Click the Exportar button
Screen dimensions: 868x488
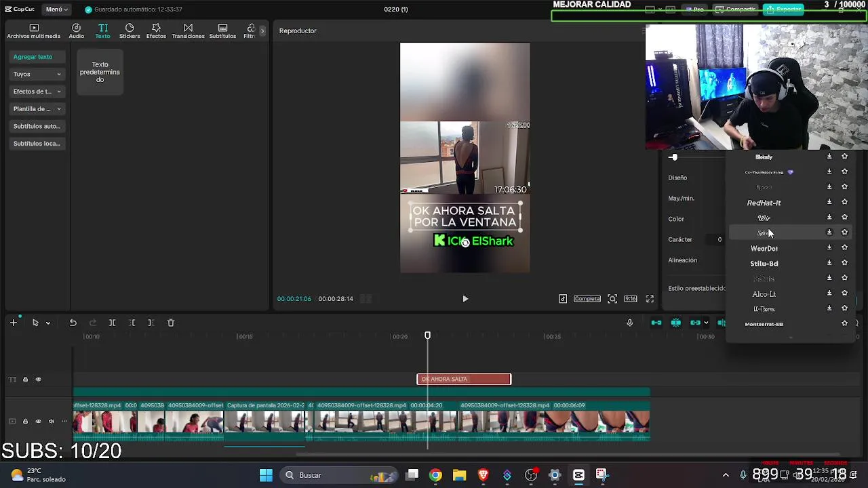784,9
